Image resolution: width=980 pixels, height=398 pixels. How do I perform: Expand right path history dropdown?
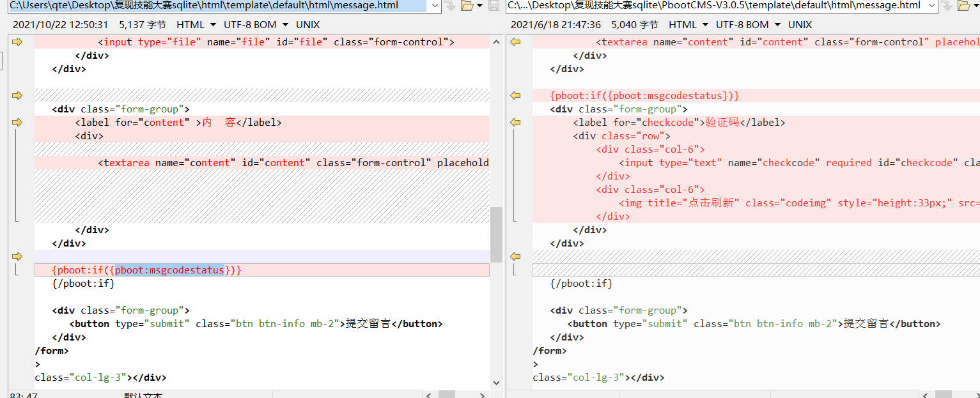pos(933,6)
